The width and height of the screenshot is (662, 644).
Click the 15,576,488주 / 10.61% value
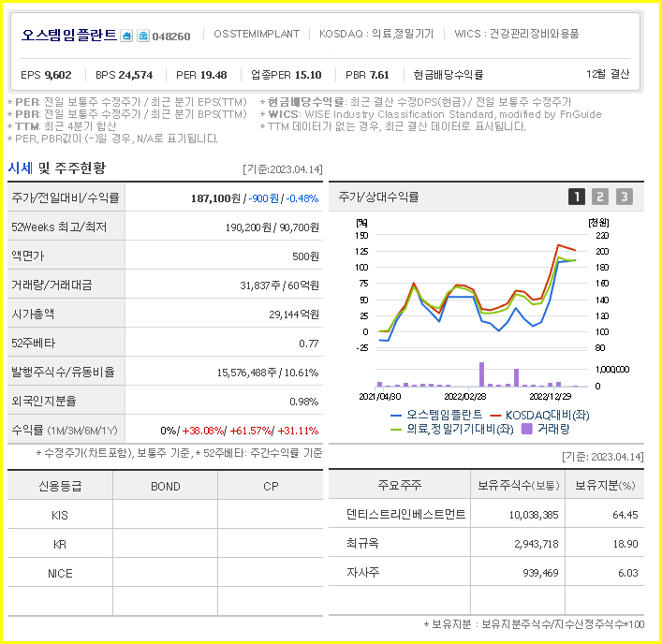coord(268,373)
